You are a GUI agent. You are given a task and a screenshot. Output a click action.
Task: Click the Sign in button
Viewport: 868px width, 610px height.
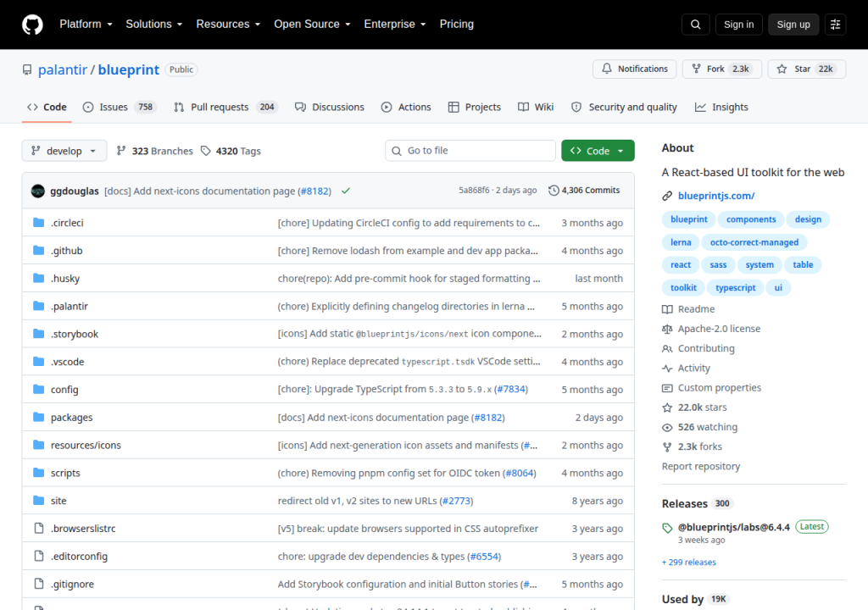pos(738,25)
